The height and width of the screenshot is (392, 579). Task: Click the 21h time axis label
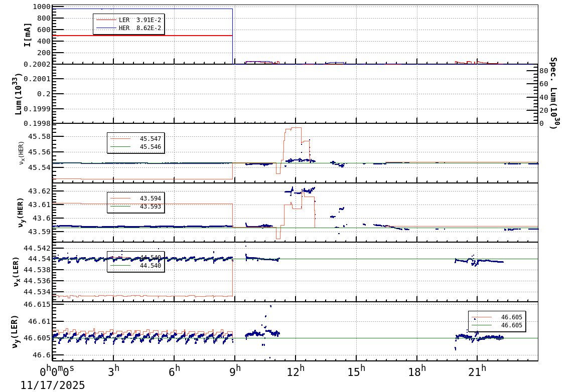coord(477,370)
